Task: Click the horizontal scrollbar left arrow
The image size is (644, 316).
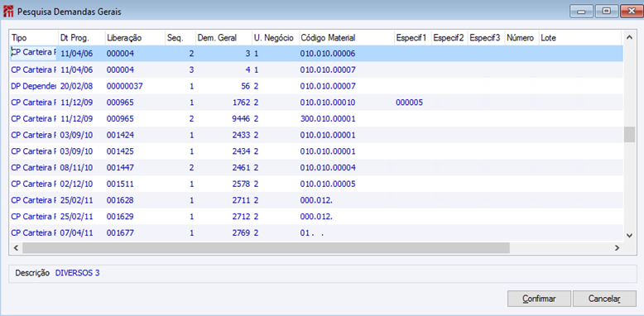Action: tap(16, 247)
